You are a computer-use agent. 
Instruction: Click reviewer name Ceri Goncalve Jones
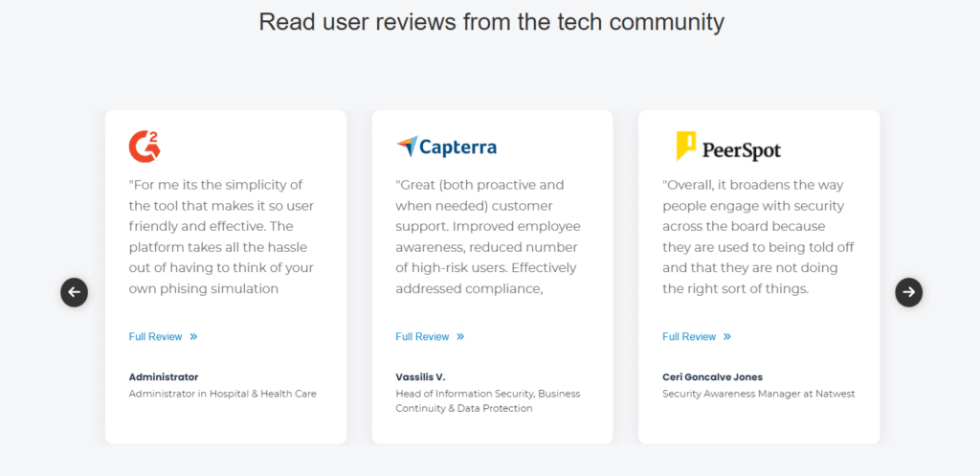[x=712, y=377]
